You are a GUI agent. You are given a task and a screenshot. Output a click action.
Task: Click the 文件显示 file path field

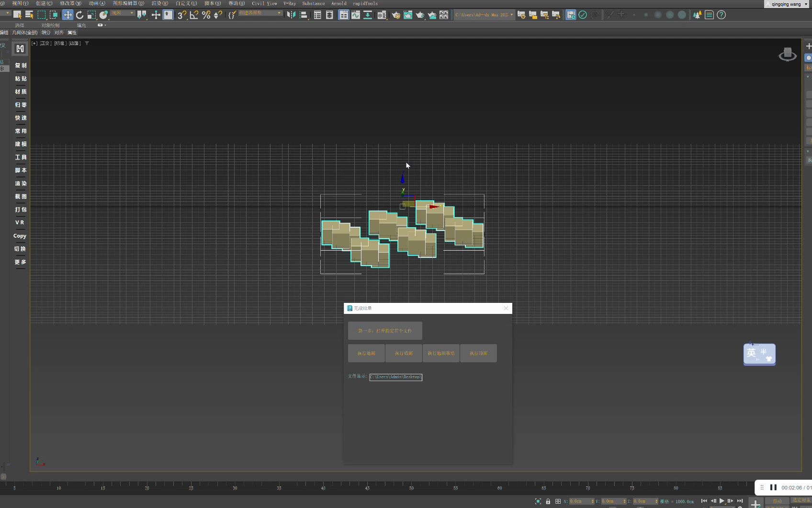point(396,377)
